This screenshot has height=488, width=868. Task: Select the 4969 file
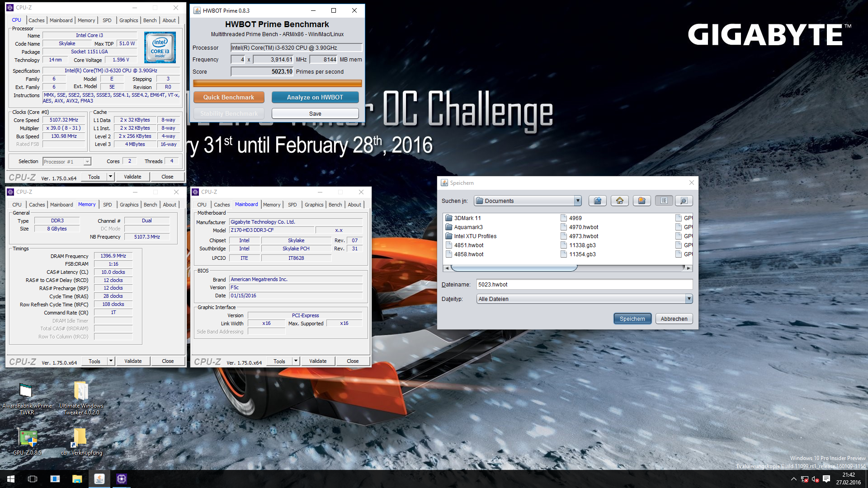click(571, 218)
